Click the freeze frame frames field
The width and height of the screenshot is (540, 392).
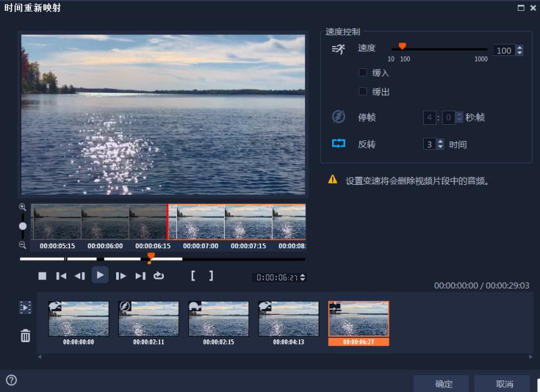[448, 117]
